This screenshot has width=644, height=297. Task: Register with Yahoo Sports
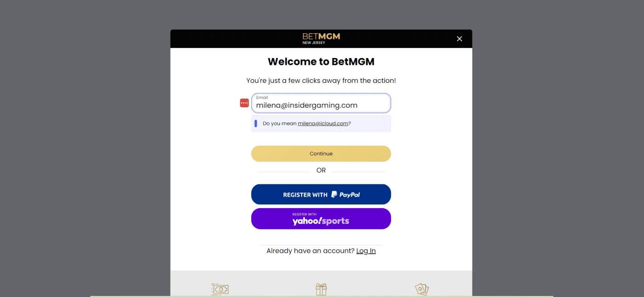[321, 219]
